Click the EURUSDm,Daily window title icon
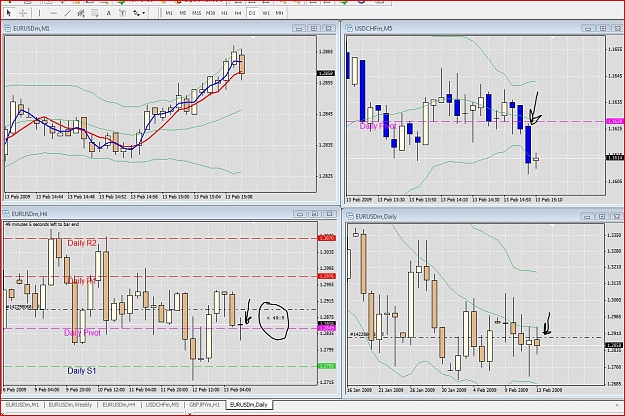The image size is (625, 416). pyautogui.click(x=350, y=216)
